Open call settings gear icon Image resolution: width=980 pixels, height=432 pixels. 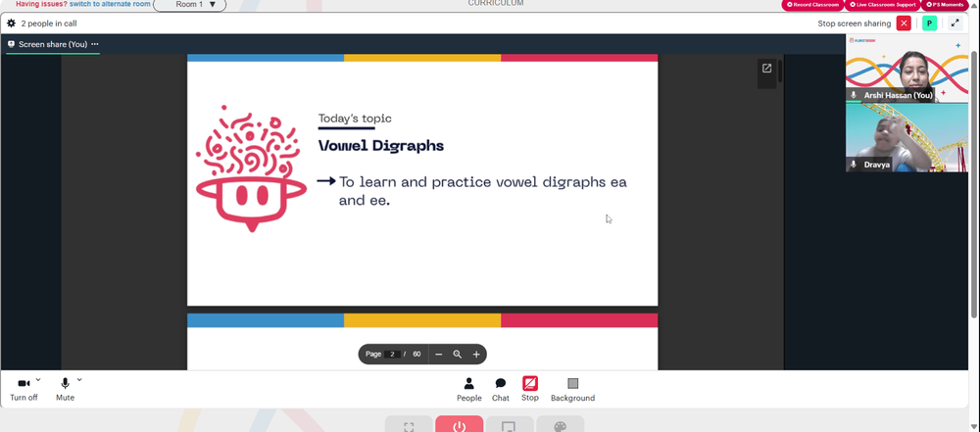11,24
